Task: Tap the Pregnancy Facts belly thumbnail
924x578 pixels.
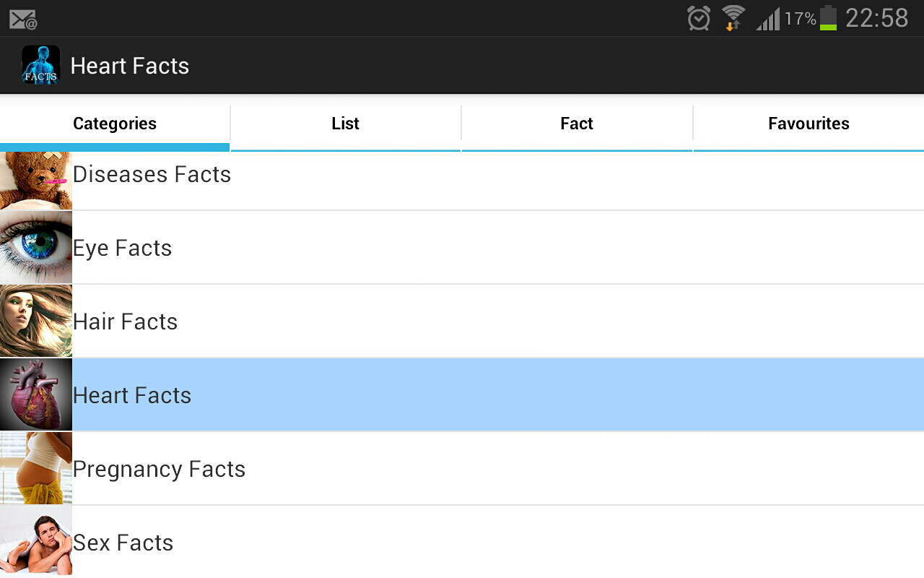Action: tap(36, 469)
